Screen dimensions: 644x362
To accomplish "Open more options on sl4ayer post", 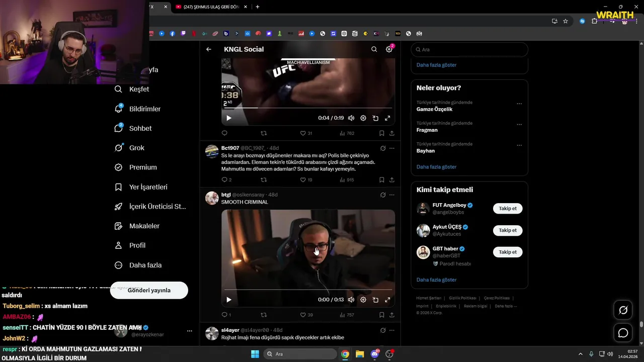I will click(392, 330).
